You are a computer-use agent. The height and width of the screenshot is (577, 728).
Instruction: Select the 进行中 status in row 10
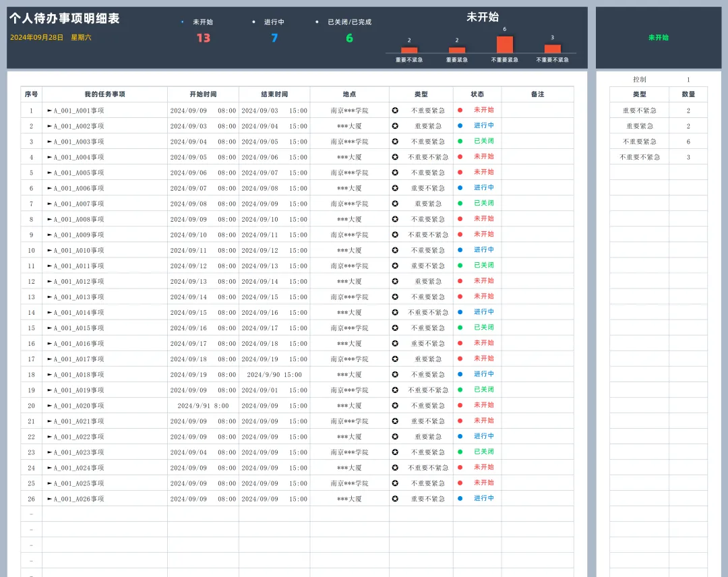[484, 249]
